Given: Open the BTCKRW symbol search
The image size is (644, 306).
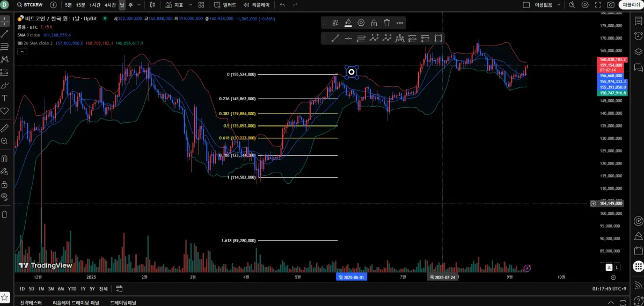Looking at the screenshot, I should (30, 5).
